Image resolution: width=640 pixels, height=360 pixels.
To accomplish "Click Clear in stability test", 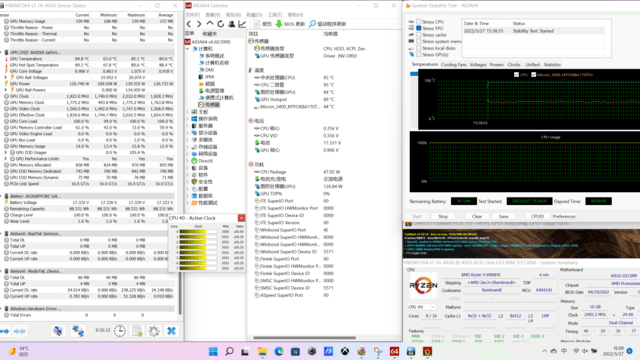I will [x=477, y=216].
